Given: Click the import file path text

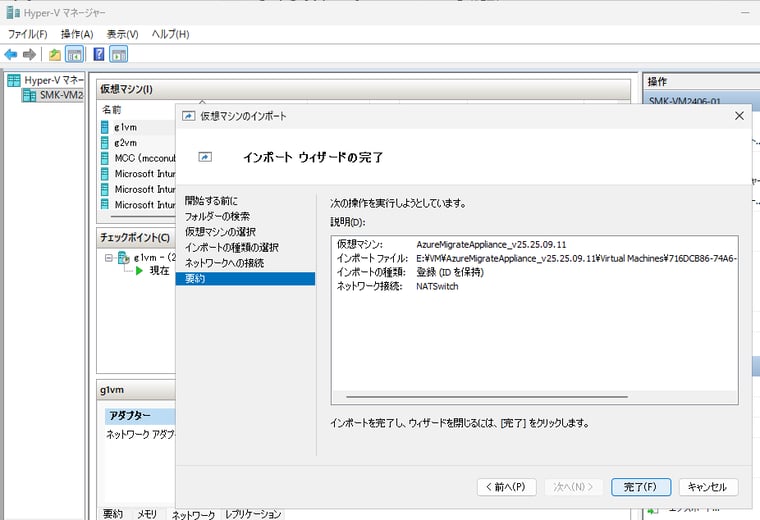Looking at the screenshot, I should coord(576,258).
